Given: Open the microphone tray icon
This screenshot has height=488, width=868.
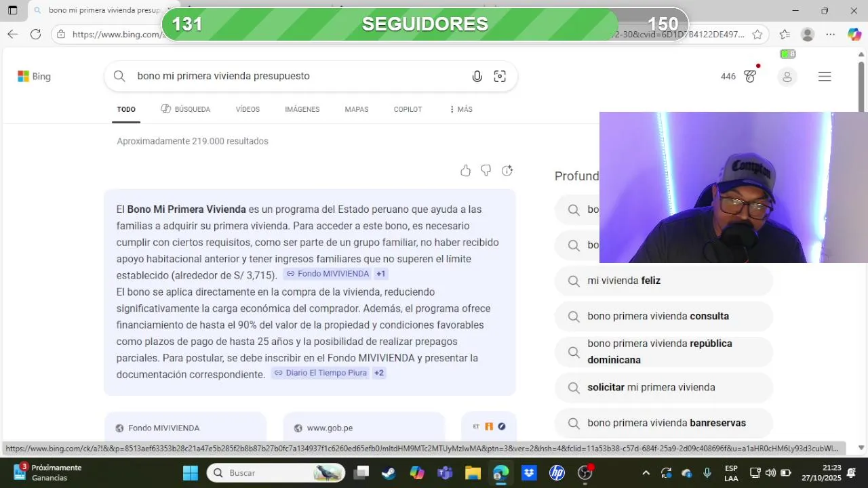Looking at the screenshot, I should point(707,472).
